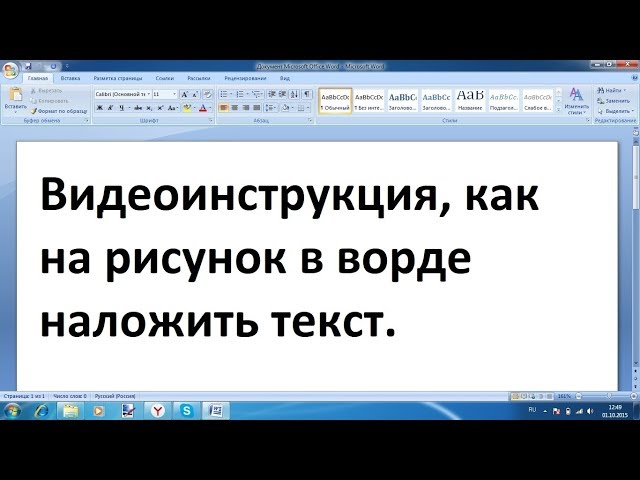Align text left
The image size is (640, 480).
pos(224,108)
